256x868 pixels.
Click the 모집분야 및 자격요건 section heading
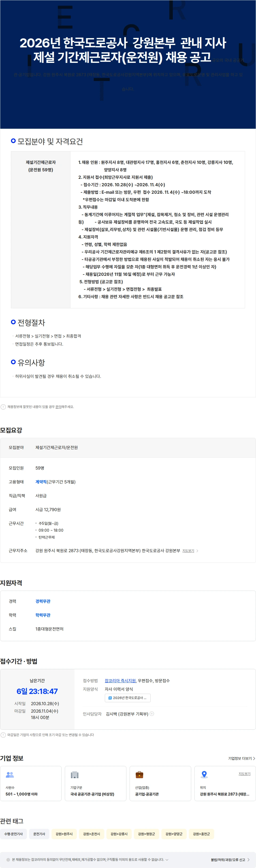tap(50, 141)
